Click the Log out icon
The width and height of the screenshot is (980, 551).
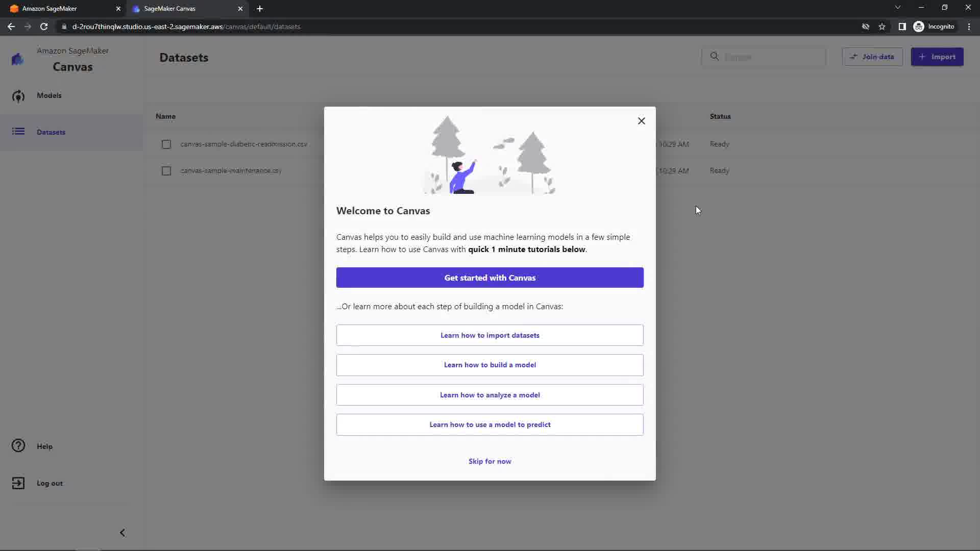click(x=18, y=483)
